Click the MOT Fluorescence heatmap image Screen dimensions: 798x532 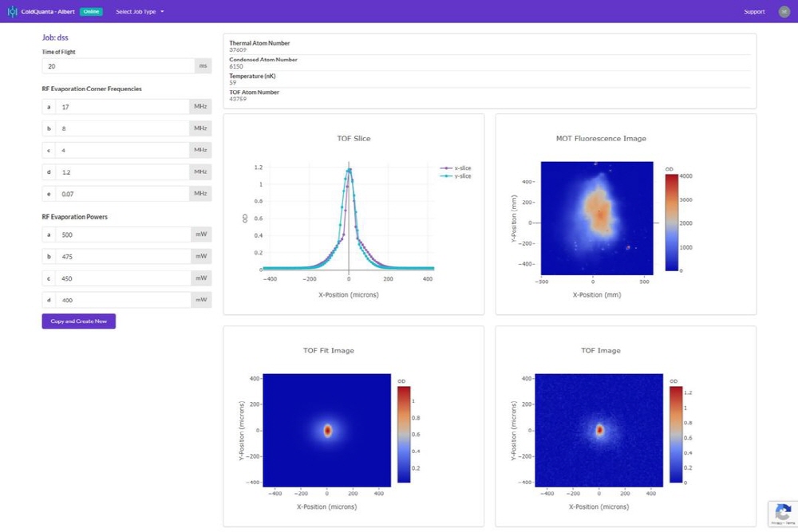[596, 217]
